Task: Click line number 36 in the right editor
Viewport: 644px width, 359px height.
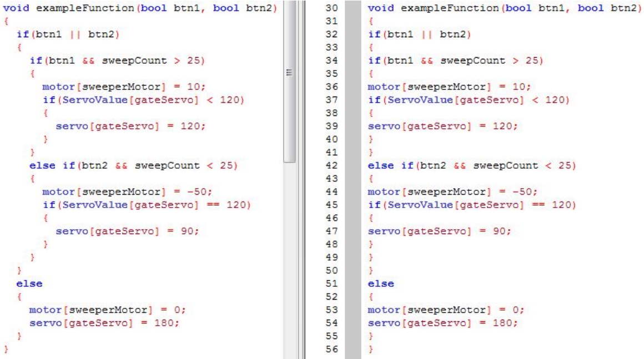Action: coord(331,87)
